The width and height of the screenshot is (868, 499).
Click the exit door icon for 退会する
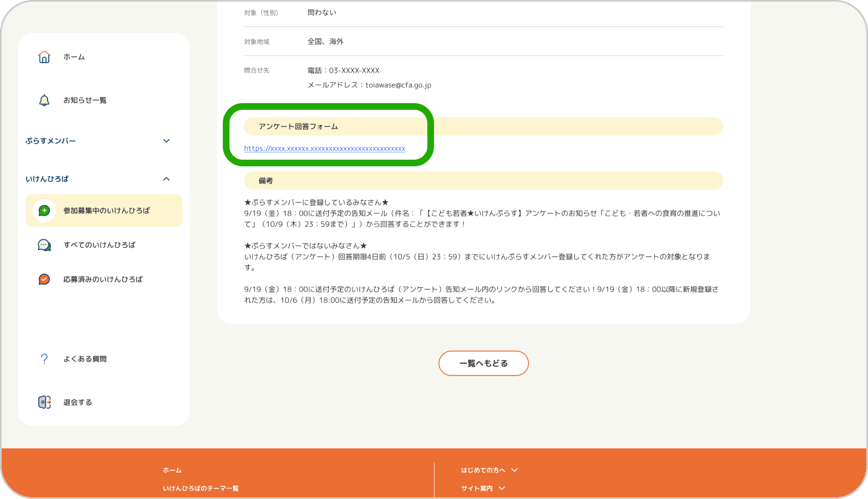tap(44, 402)
